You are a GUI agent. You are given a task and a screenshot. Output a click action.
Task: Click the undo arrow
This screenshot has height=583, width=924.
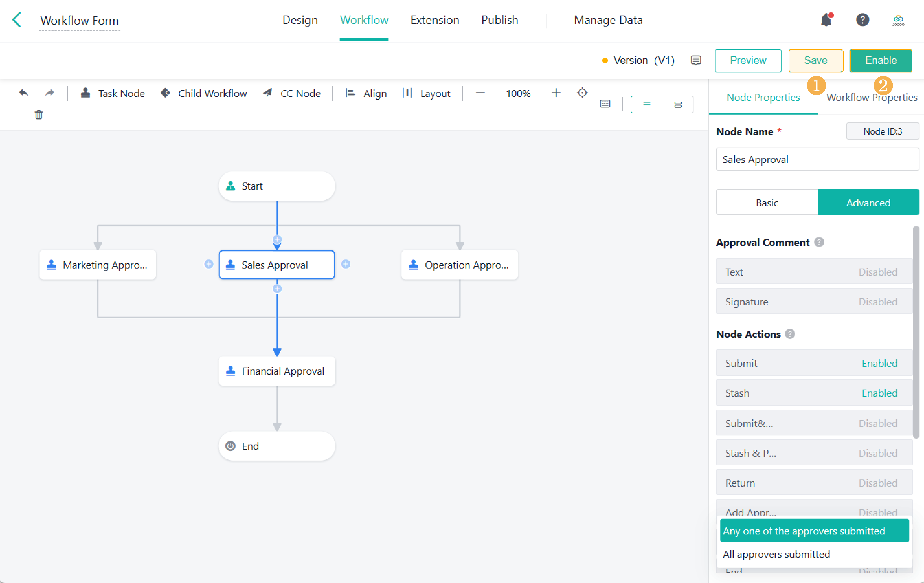pyautogui.click(x=23, y=93)
